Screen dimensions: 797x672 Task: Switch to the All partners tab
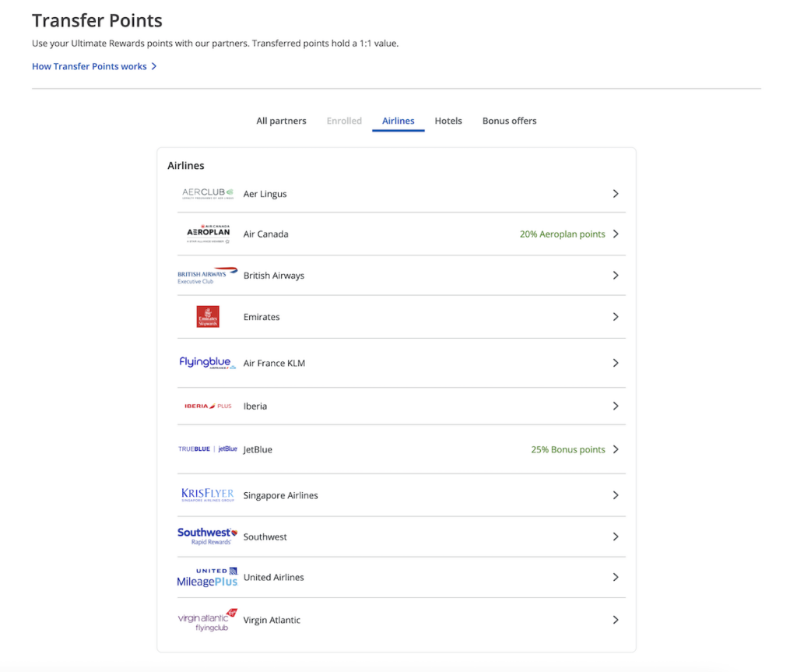pos(281,121)
